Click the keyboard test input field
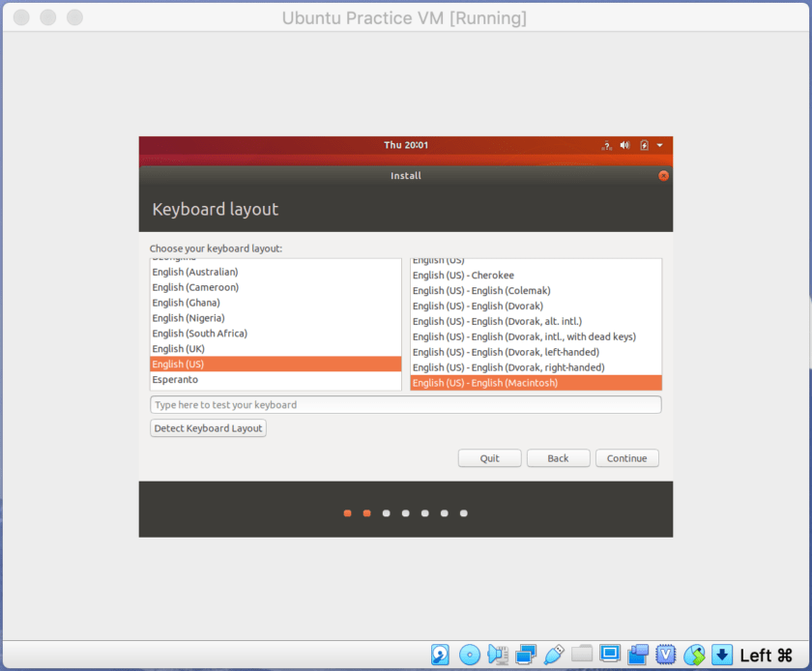 (405, 405)
